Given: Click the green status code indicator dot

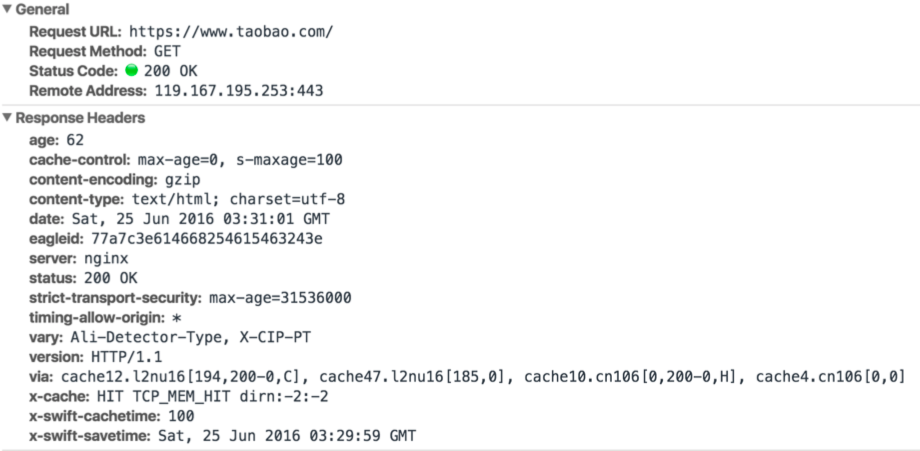Looking at the screenshot, I should (x=131, y=71).
